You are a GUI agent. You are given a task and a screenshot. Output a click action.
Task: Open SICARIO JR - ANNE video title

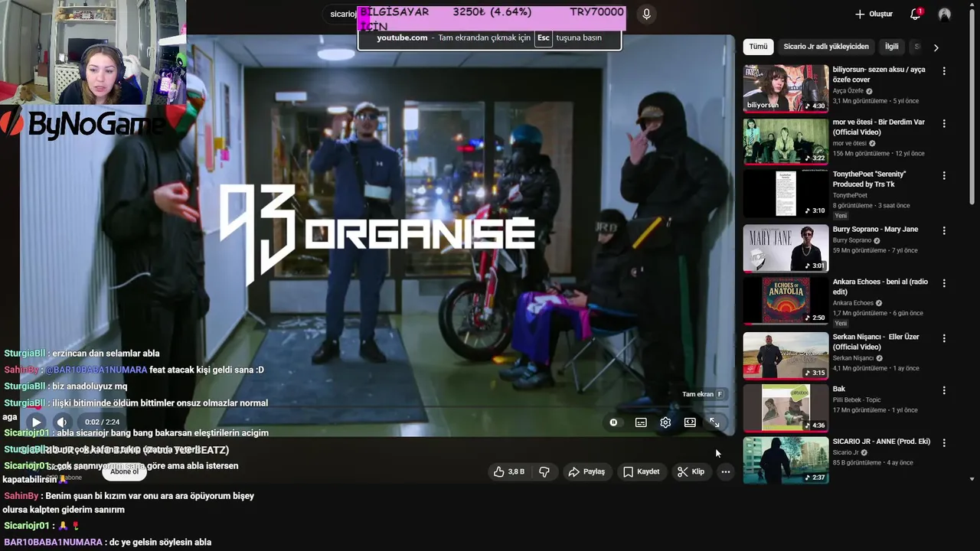(881, 442)
